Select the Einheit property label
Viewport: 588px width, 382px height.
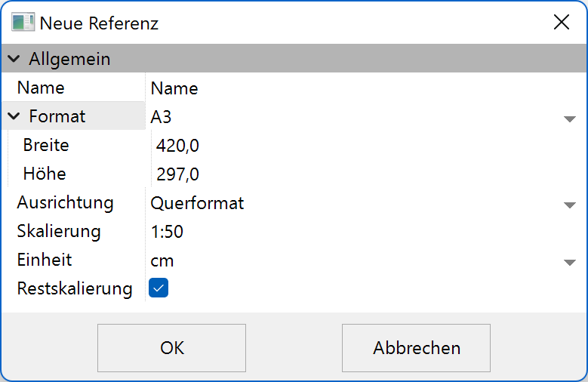pyautogui.click(x=45, y=260)
